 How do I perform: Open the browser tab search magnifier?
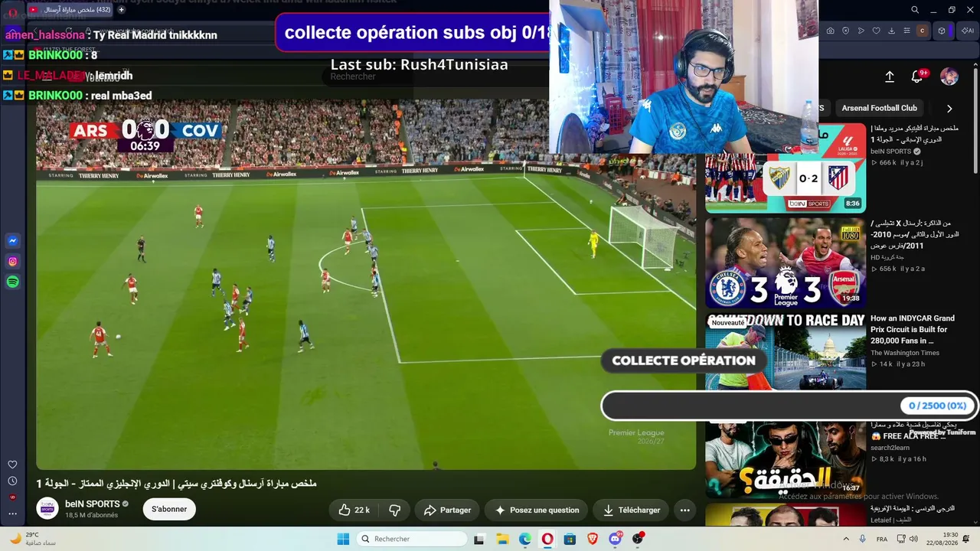[x=915, y=10]
